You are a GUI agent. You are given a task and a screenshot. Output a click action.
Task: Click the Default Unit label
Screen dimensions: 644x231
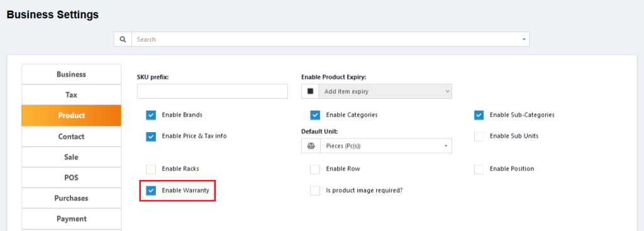(319, 132)
